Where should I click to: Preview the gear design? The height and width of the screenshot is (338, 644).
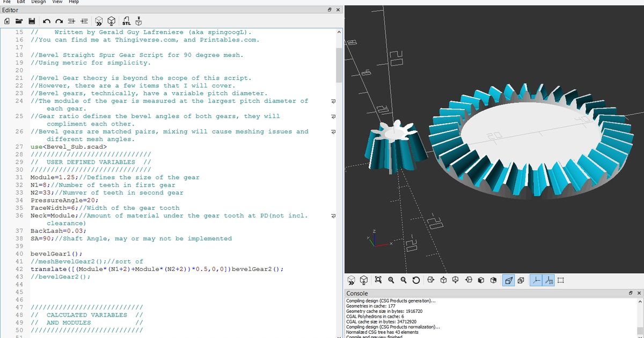pyautogui.click(x=99, y=21)
